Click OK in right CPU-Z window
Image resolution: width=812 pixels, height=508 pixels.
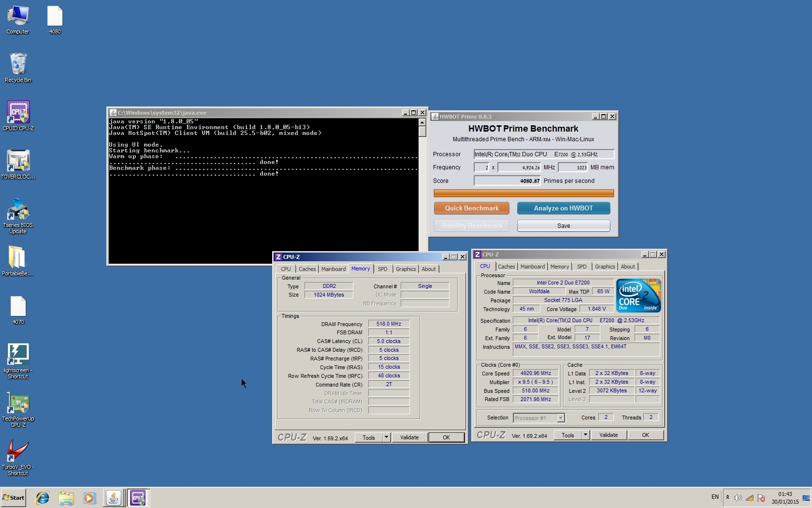tap(645, 435)
